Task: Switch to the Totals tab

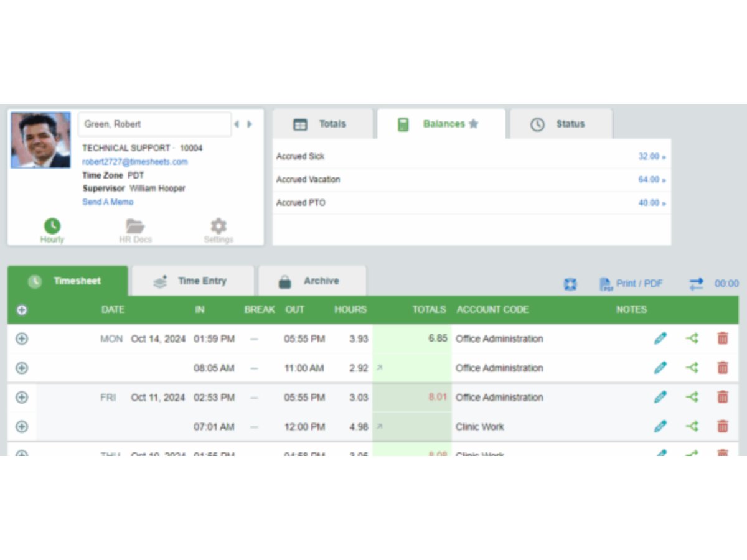Action: 323,123
